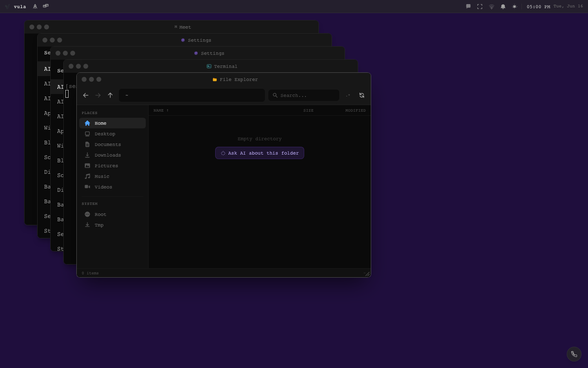Open Videos in Places sidebar
588x368 pixels.
tap(112, 187)
